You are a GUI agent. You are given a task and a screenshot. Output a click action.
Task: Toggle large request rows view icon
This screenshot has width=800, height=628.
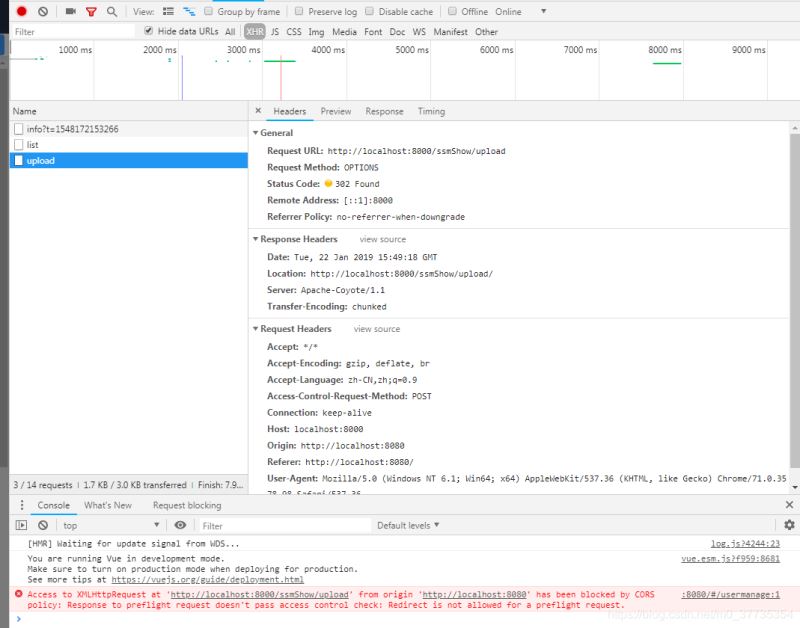(167, 10)
